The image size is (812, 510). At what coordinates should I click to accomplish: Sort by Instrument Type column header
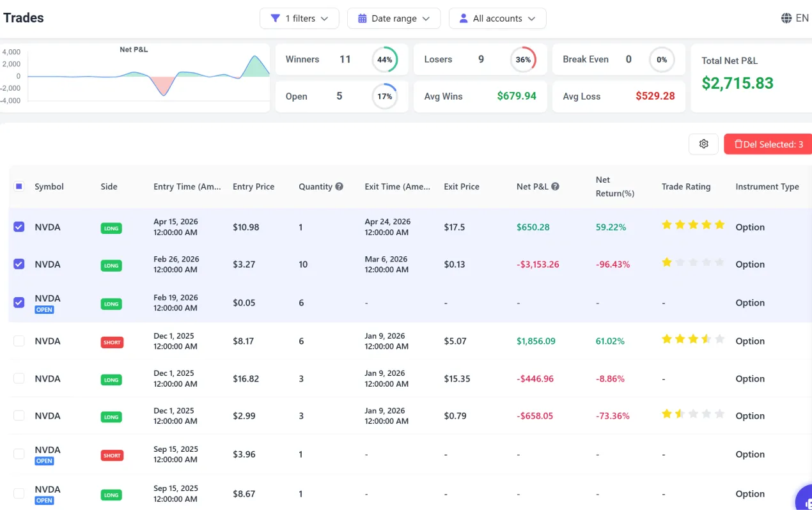tap(767, 187)
